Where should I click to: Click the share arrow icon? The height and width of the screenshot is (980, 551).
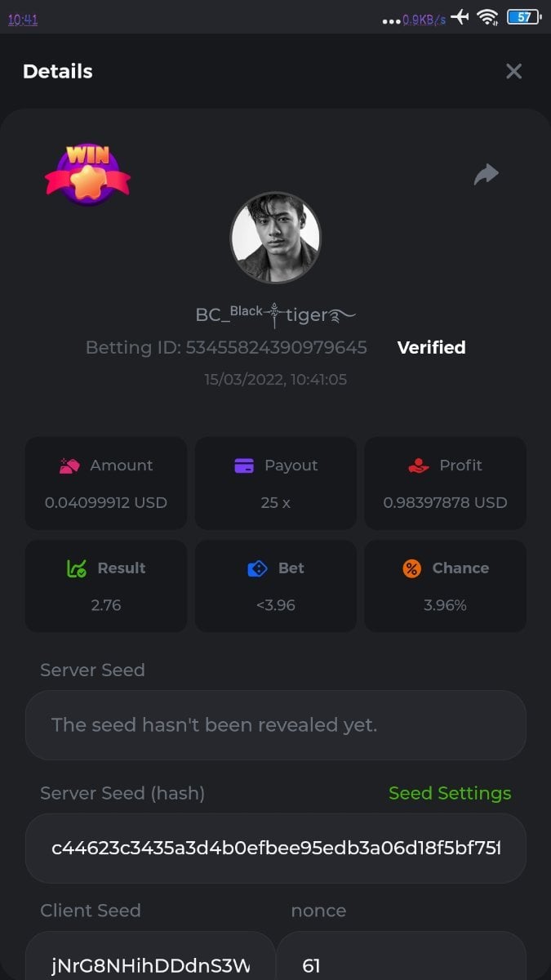click(x=487, y=174)
